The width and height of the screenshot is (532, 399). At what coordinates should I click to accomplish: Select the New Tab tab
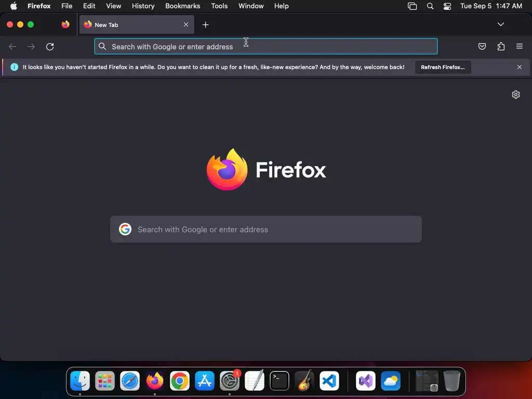tap(137, 24)
